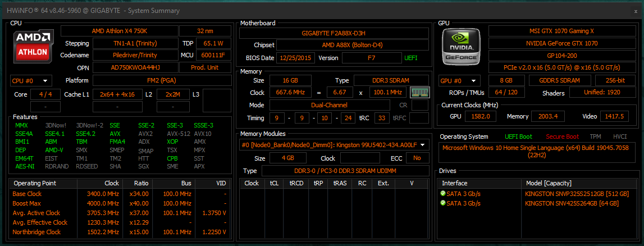Viewport: 644px width, 246px height.
Task: Click the AMD Athlon logo
Action: point(33,45)
